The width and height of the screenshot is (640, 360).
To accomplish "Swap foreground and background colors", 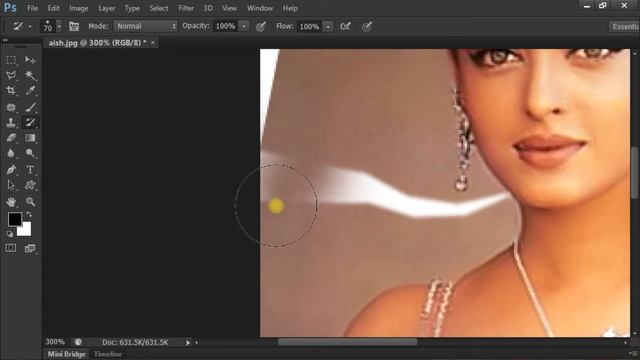I will [29, 214].
